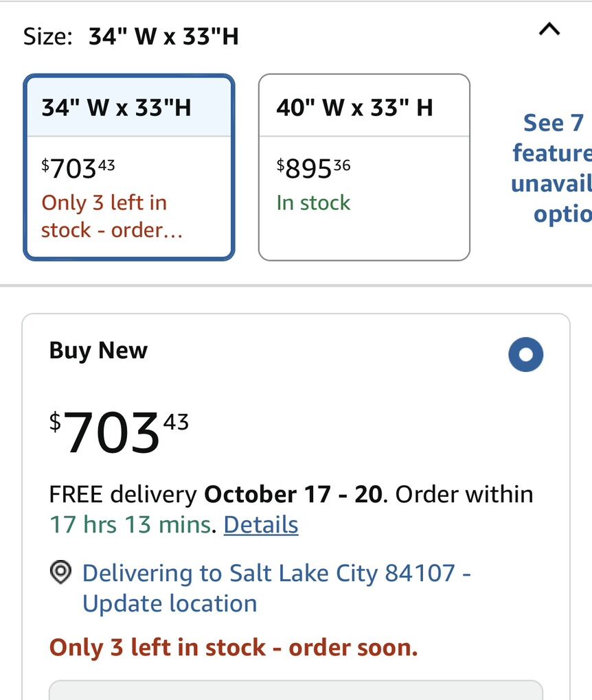Open the delivery Details link
Viewport: 592px width, 700px height.
point(261,525)
